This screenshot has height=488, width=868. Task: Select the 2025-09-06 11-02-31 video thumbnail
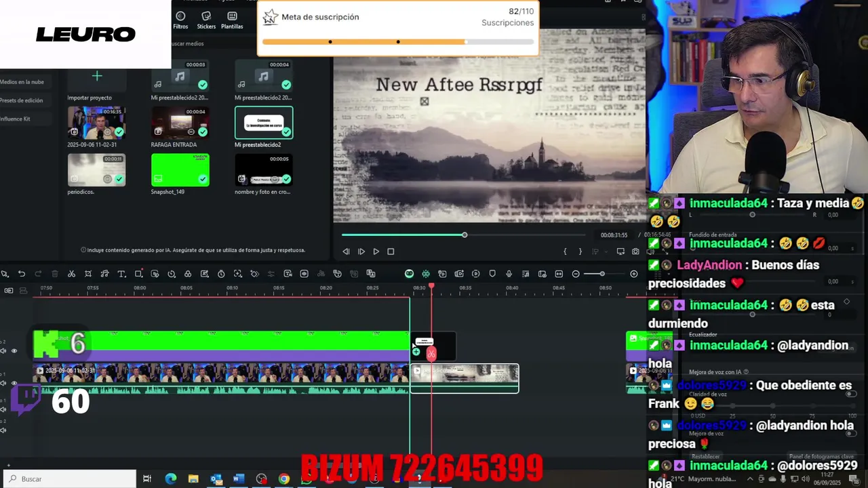point(96,123)
